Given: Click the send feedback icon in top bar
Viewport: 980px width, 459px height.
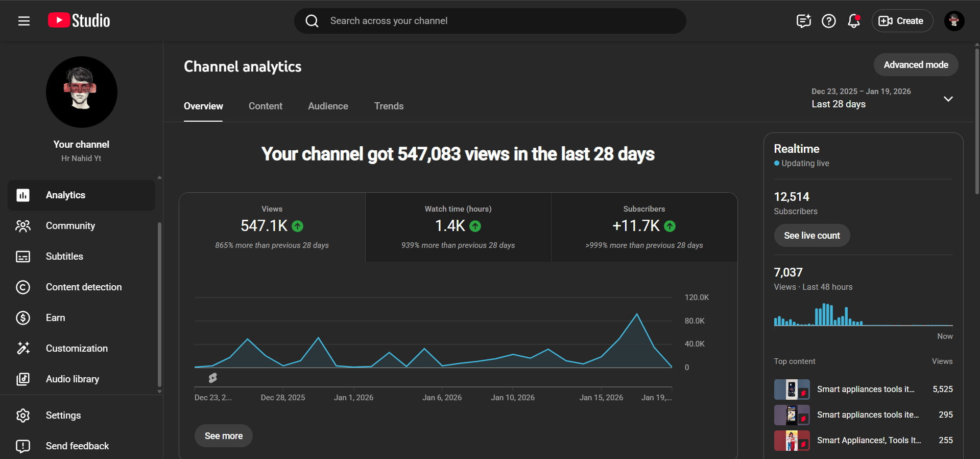Looking at the screenshot, I should pos(803,21).
